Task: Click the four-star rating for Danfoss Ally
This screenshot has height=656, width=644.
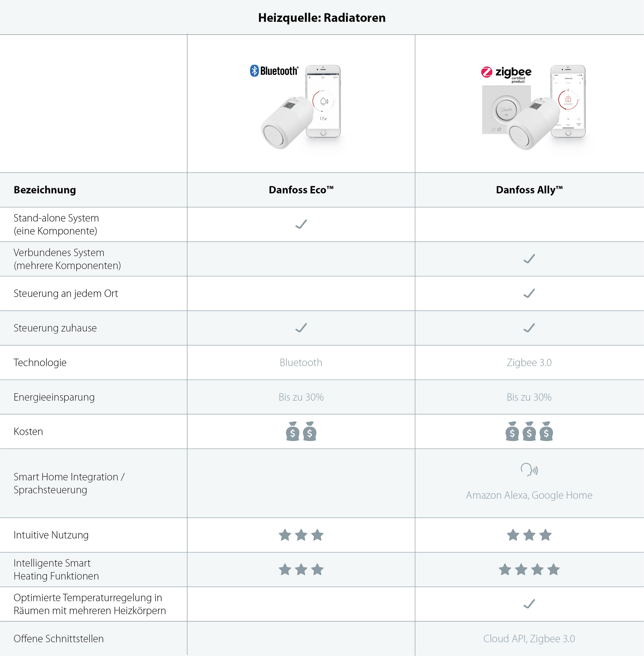Action: point(529,570)
